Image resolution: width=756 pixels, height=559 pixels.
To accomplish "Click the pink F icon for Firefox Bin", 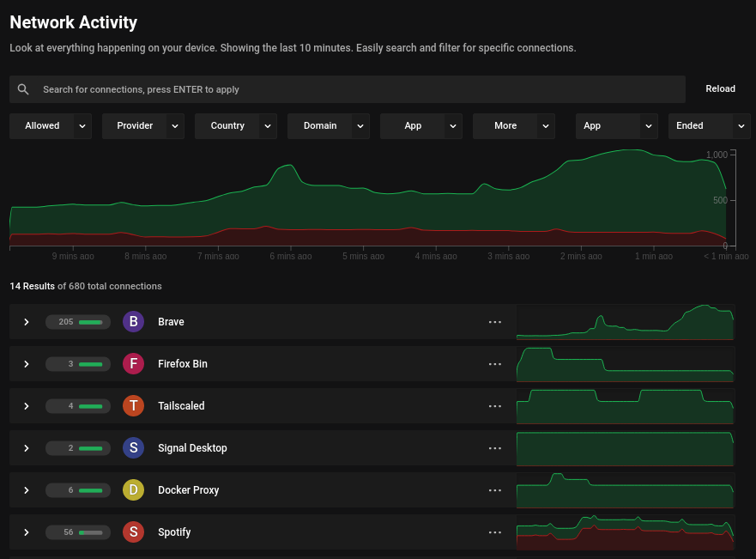I will [134, 364].
